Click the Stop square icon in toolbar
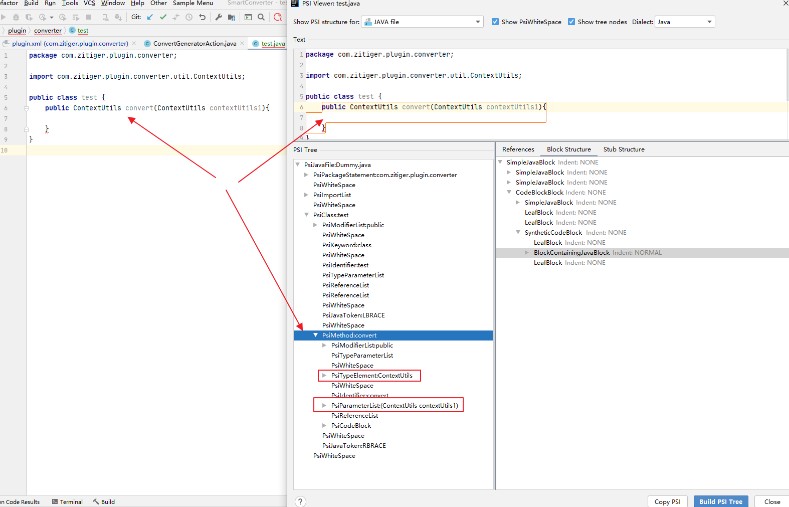The height and width of the screenshot is (507, 789). pos(89,17)
